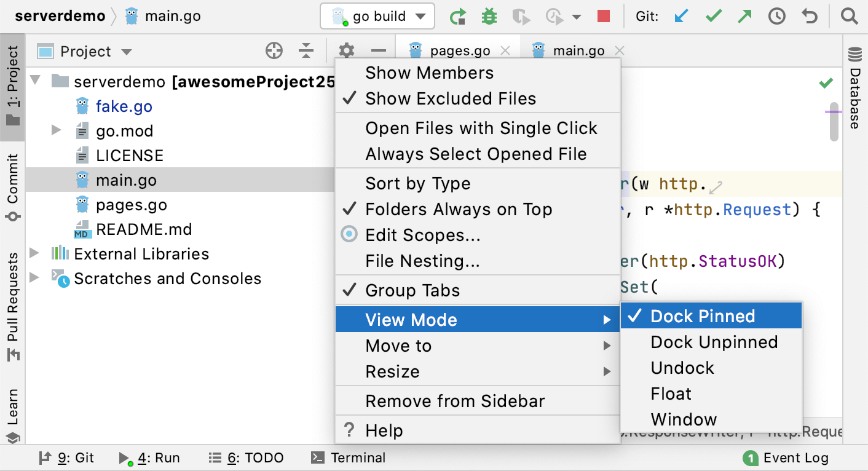Expand the go.mod file nesting arrow
Screen dimensions: 868x471
[56, 130]
